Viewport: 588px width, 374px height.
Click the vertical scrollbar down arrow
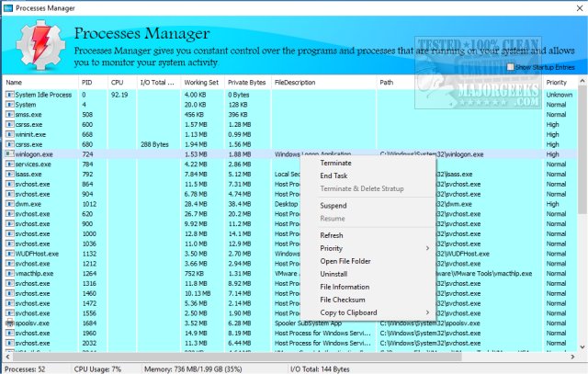582,346
